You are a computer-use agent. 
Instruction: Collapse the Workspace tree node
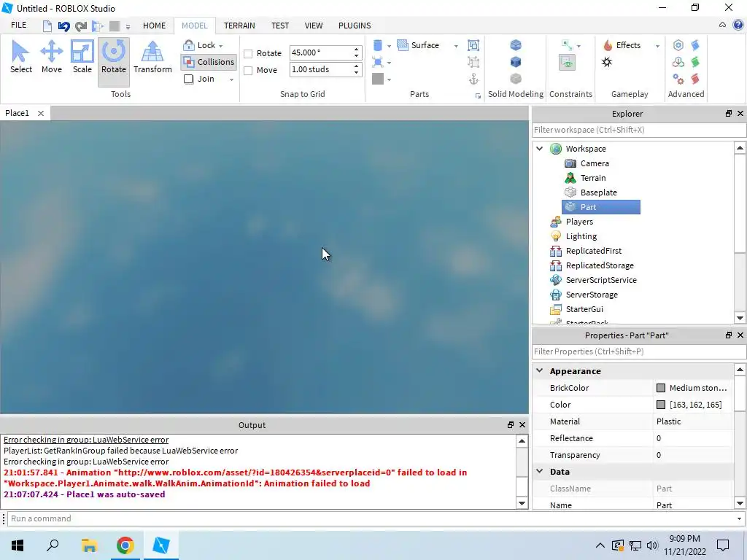(540, 149)
